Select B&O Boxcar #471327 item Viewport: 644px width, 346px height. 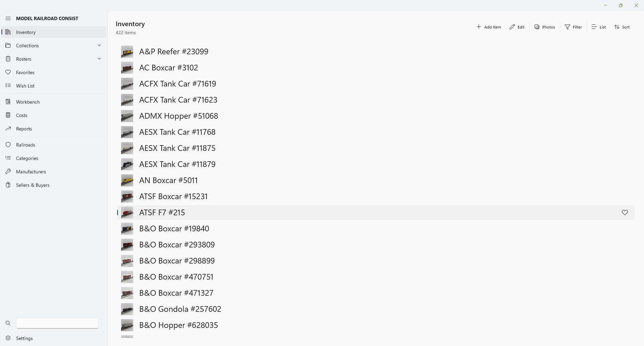coord(376,293)
